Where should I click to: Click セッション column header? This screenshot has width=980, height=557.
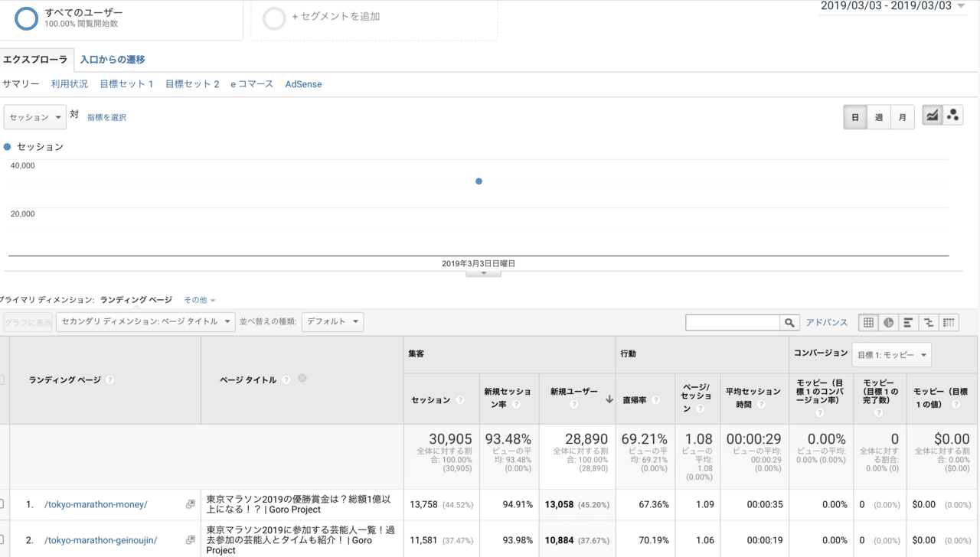click(x=431, y=400)
